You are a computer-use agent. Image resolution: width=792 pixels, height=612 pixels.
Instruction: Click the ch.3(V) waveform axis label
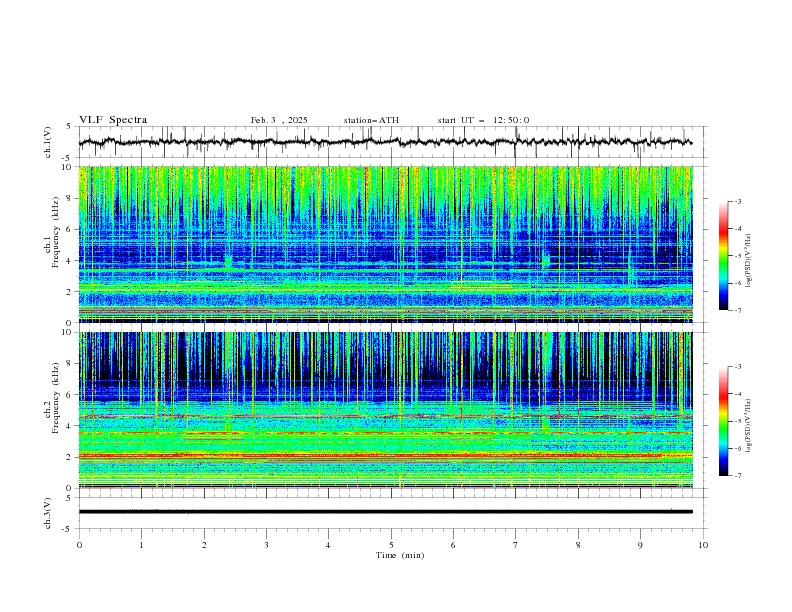pos(48,513)
